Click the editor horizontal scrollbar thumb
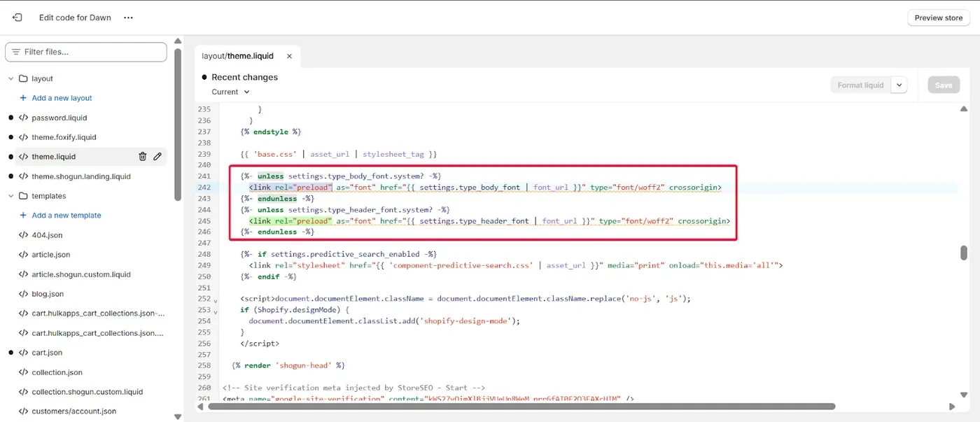This screenshot has height=422, width=980. pos(521,406)
